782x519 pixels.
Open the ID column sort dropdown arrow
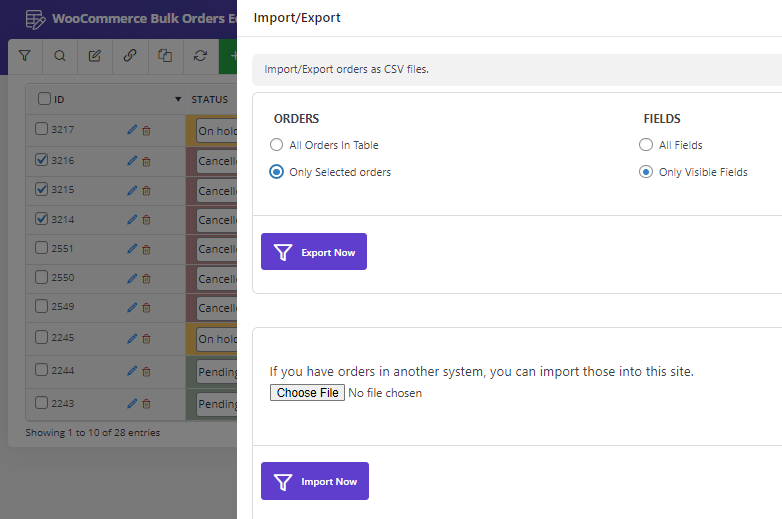coord(178,99)
